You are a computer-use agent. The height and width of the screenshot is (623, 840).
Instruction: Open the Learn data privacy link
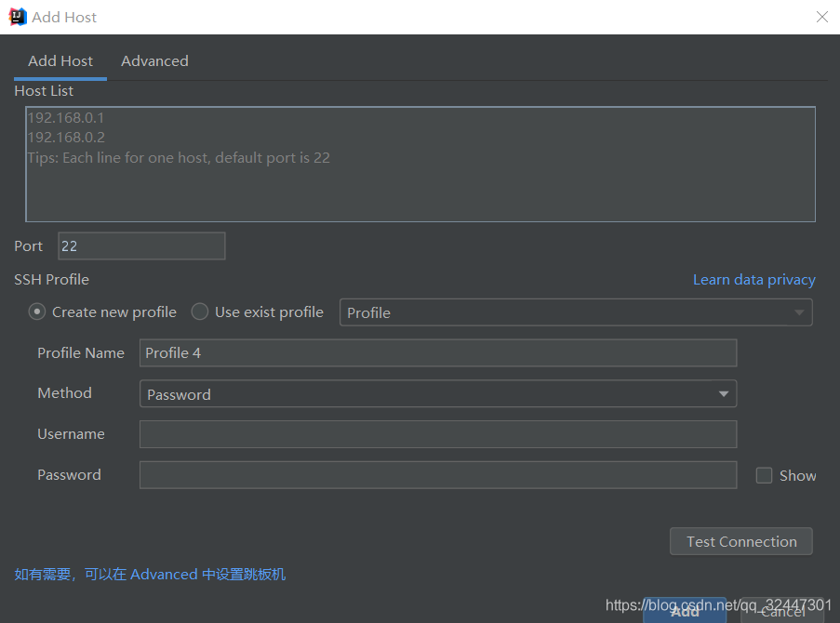[x=753, y=280]
